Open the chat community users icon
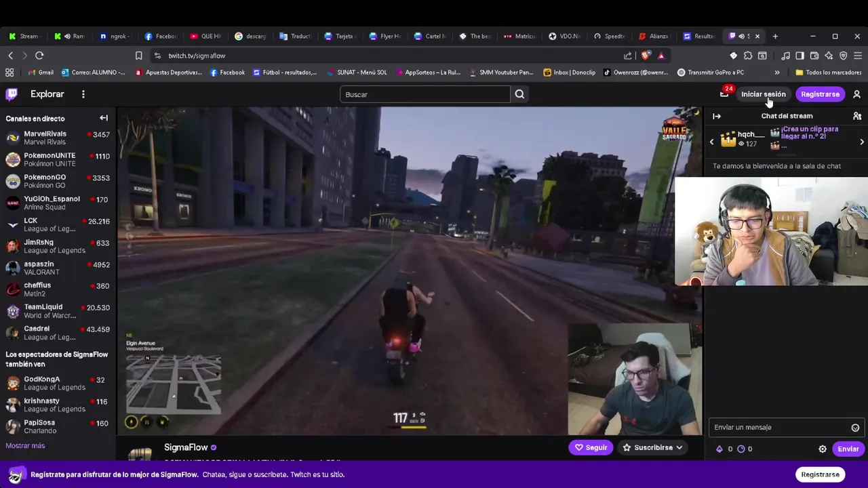Screen dimensions: 868x488 [857, 116]
